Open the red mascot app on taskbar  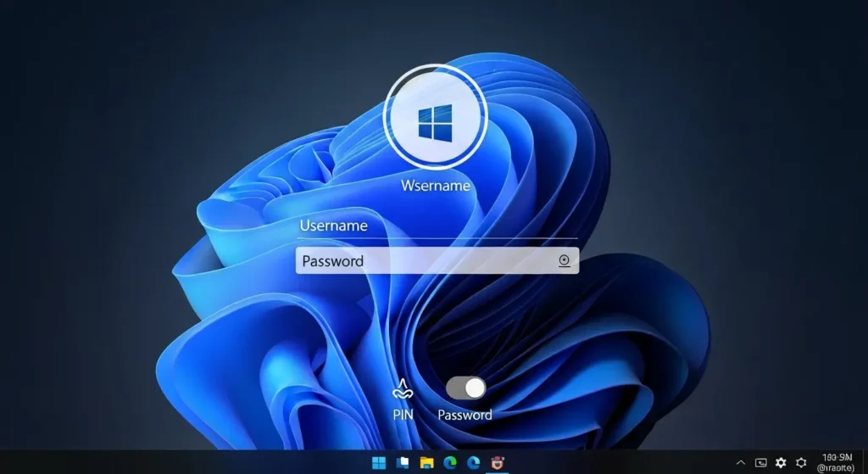(x=497, y=463)
